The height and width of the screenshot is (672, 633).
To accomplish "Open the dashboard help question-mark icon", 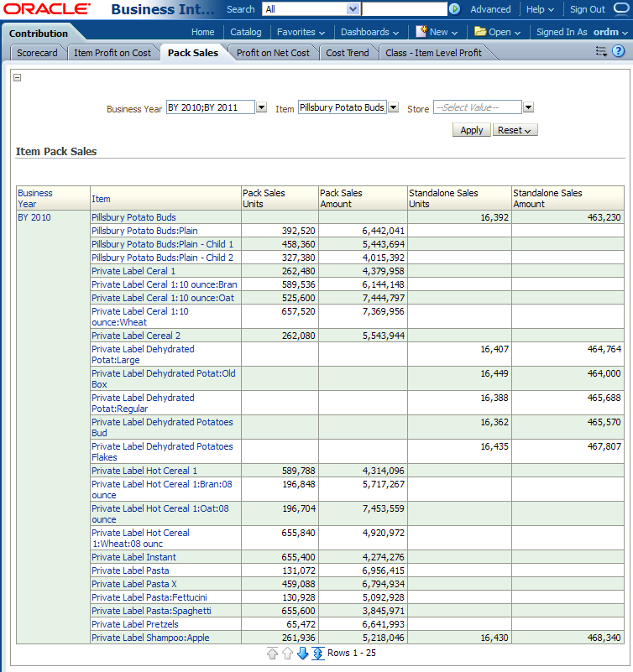I will point(618,51).
